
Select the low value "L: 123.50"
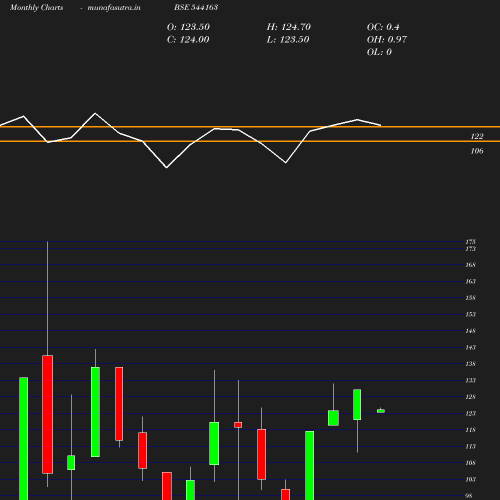tap(288, 40)
